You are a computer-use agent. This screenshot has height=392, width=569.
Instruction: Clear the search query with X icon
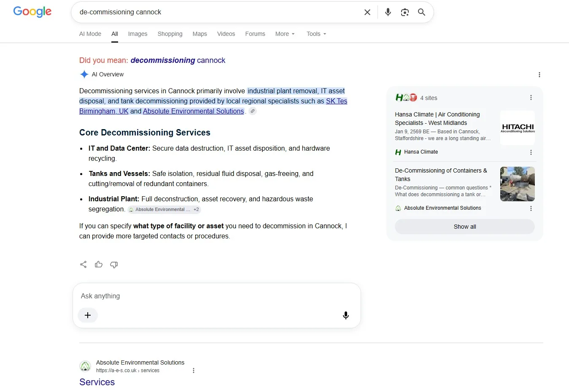point(367,12)
